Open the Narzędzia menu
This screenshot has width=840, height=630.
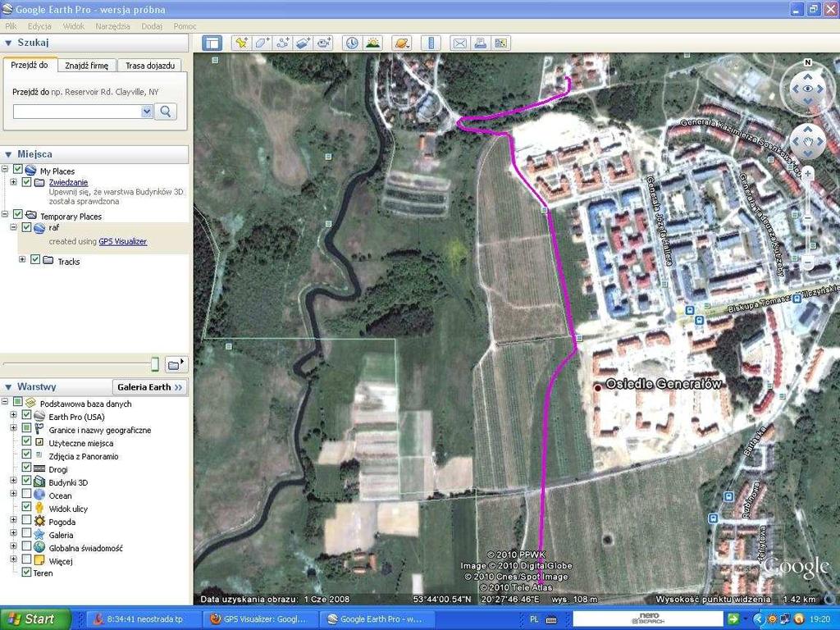coord(113,26)
